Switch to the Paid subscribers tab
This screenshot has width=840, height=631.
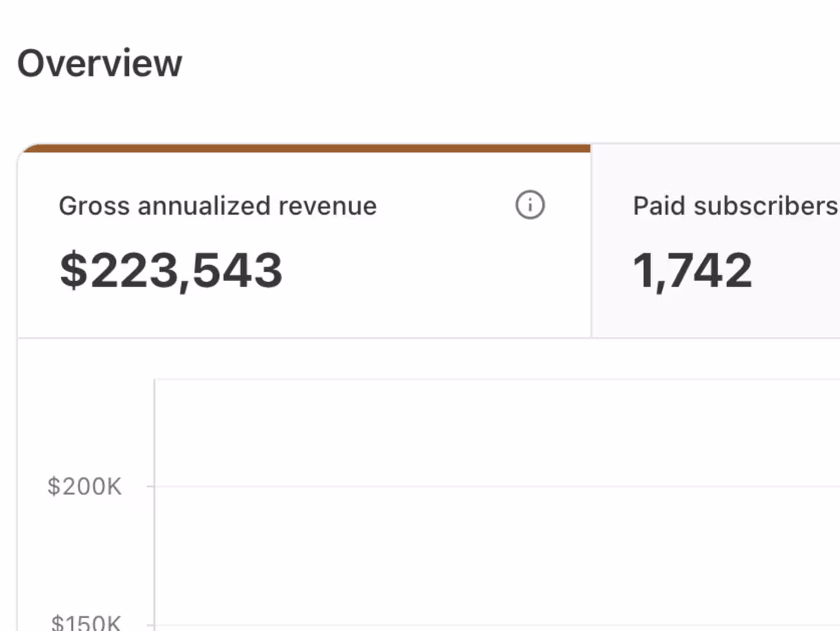pos(716,241)
